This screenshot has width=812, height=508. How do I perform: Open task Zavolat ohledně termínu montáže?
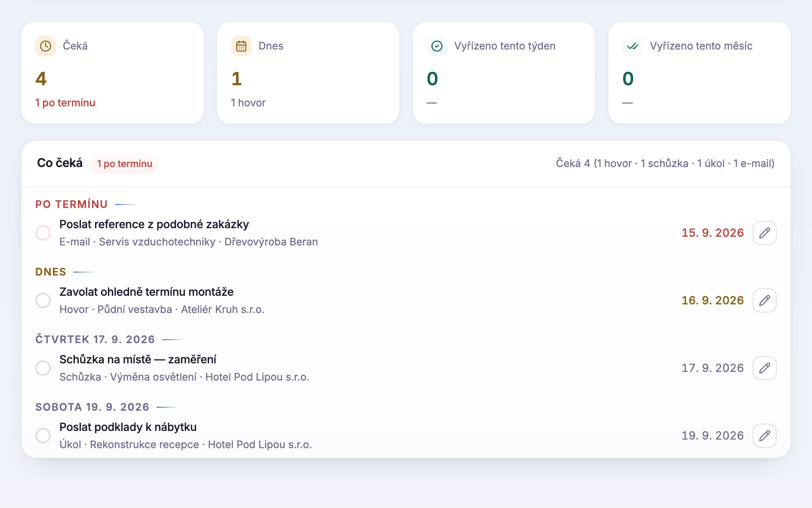coord(146,292)
